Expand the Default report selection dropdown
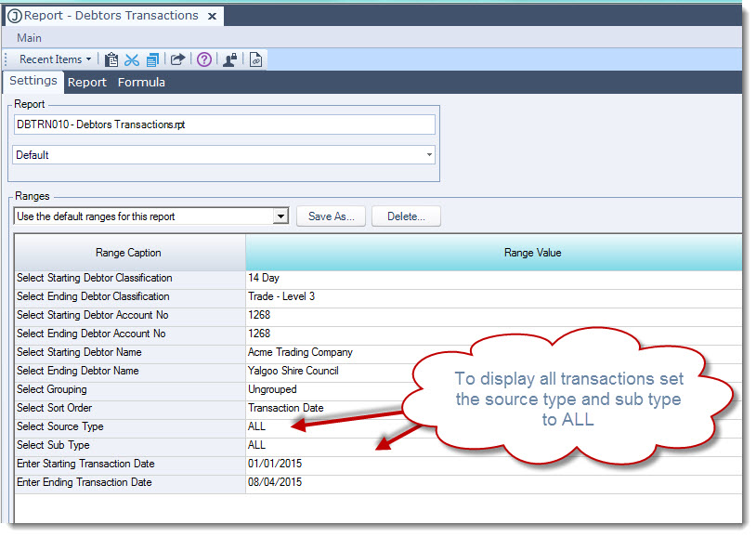Image resolution: width=756 pixels, height=537 pixels. pos(429,155)
